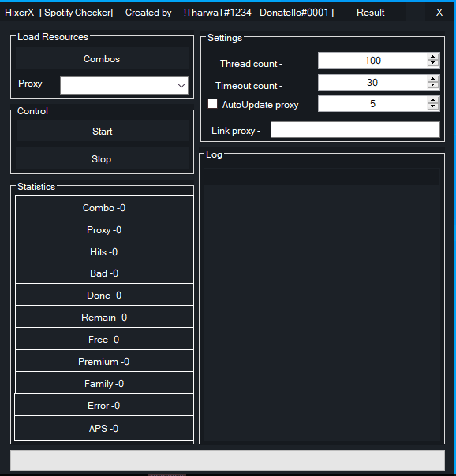The height and width of the screenshot is (476, 456).
Task: Open the Result menu in title bar
Action: coord(370,13)
